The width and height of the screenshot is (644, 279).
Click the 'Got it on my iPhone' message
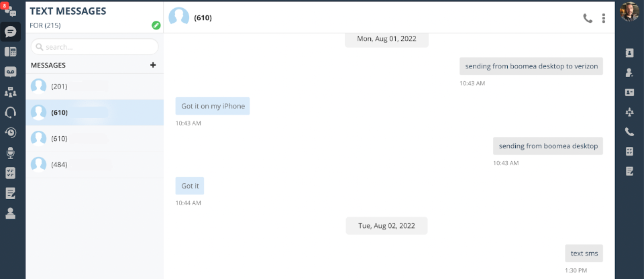click(213, 106)
